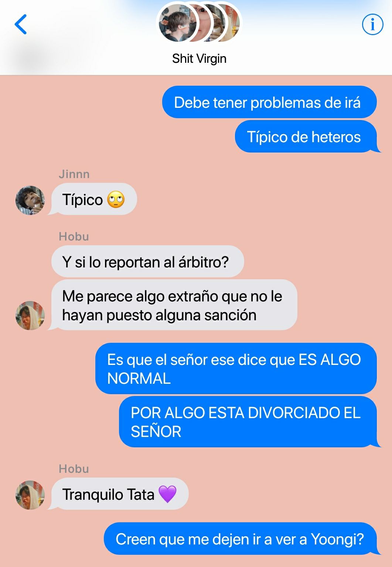Select 'Y si lo reportan al árbitro?' message
The width and height of the screenshot is (392, 567).
(x=147, y=262)
